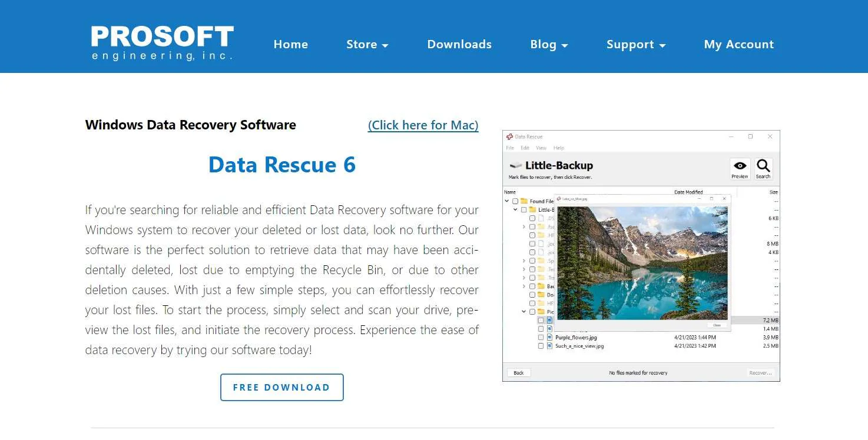Open the Edit menu in Data Rescue

pos(525,148)
